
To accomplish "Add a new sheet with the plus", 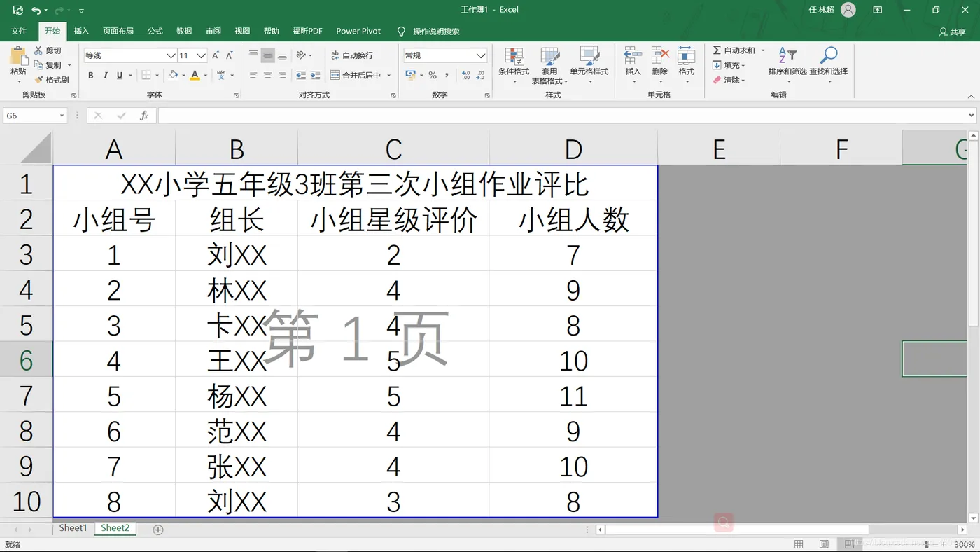I will [x=158, y=530].
